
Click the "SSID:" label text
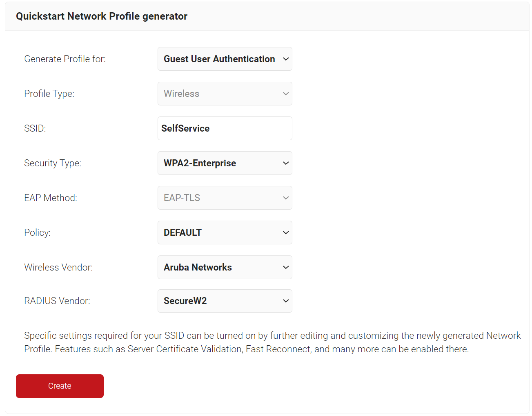tap(35, 128)
